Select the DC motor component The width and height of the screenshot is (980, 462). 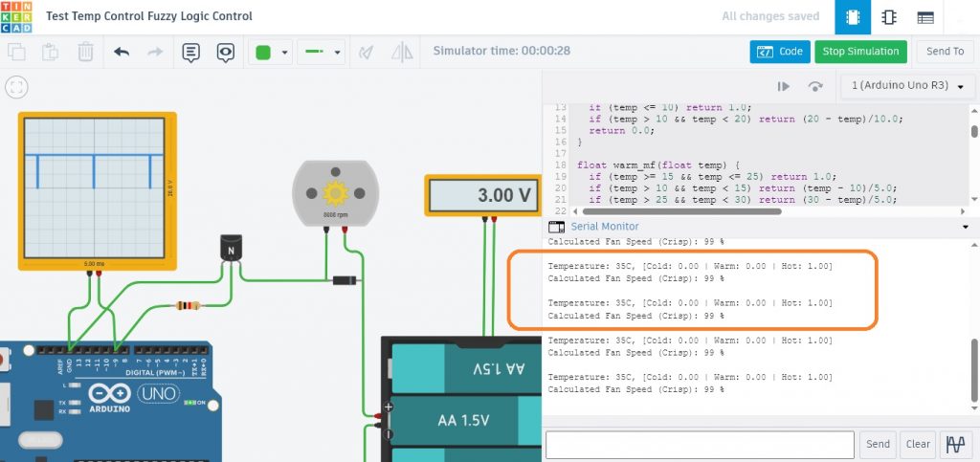click(x=336, y=193)
